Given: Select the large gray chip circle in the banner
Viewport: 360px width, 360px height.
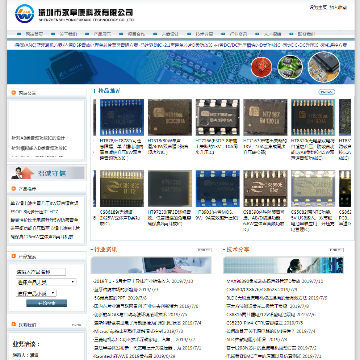Looking at the screenshot, I should pos(324,67).
